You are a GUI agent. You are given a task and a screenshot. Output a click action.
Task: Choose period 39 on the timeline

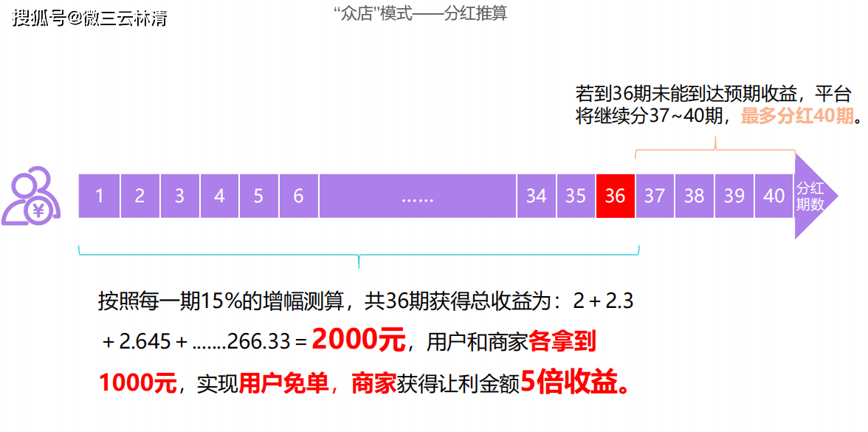pos(734,196)
